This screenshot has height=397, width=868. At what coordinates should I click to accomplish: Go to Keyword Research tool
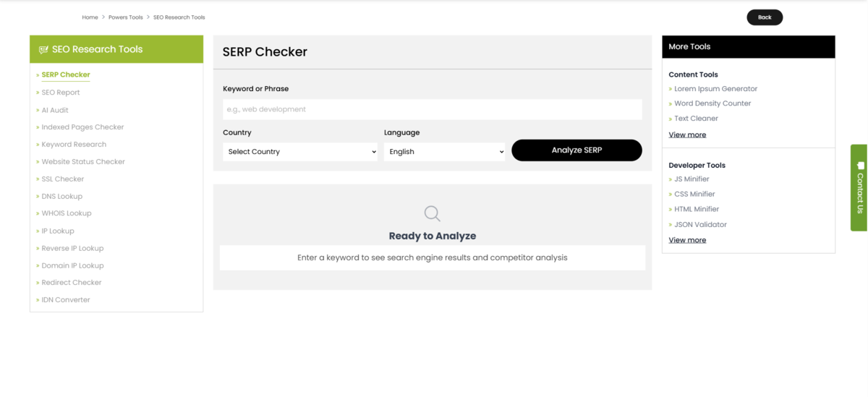point(74,145)
